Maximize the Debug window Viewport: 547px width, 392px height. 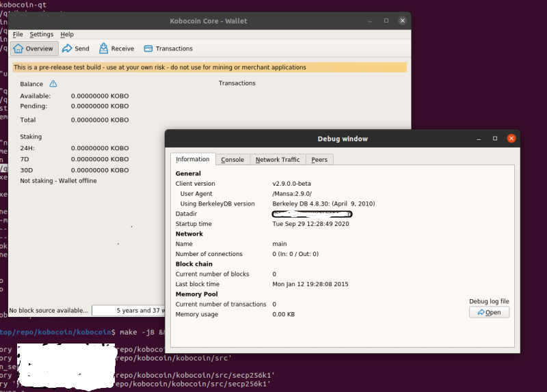click(495, 139)
